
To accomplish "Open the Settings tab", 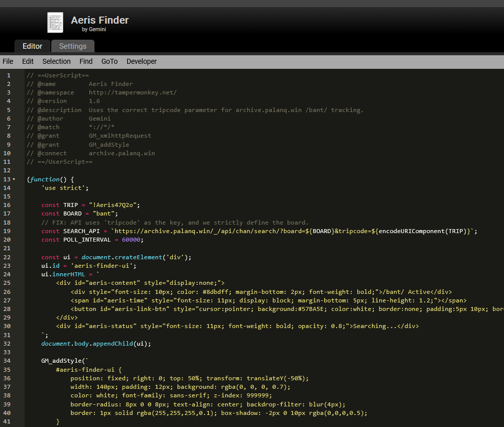I will point(73,46).
